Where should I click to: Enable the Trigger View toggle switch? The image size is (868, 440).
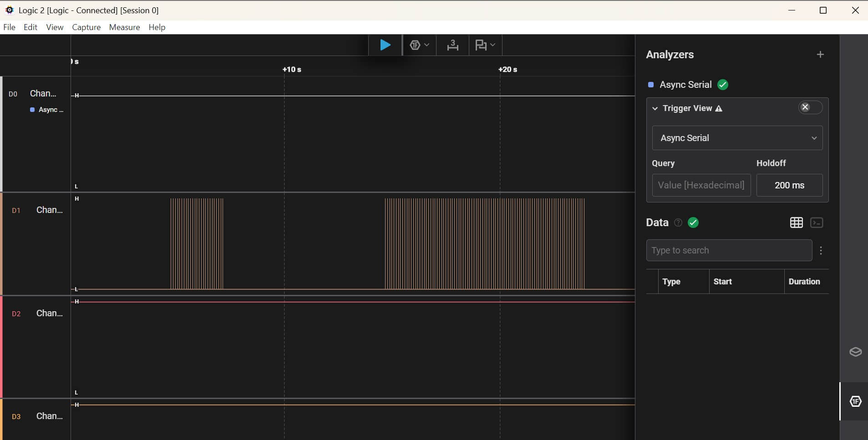coord(810,107)
